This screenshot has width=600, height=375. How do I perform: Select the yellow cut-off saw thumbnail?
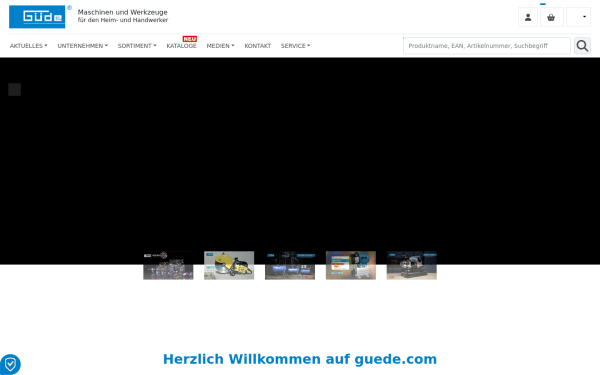[x=229, y=265]
